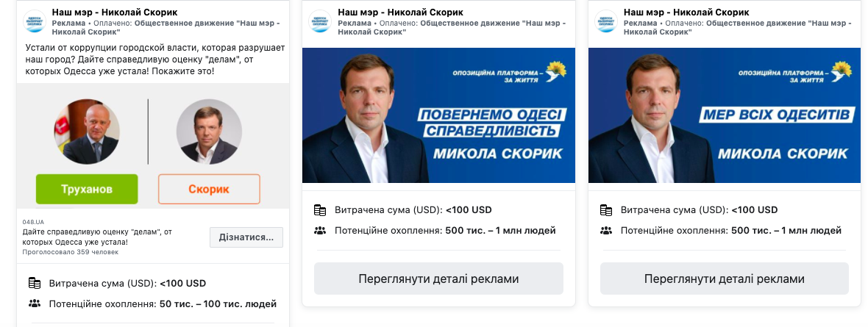
Task: Open ad details in the right card
Action: (724, 279)
